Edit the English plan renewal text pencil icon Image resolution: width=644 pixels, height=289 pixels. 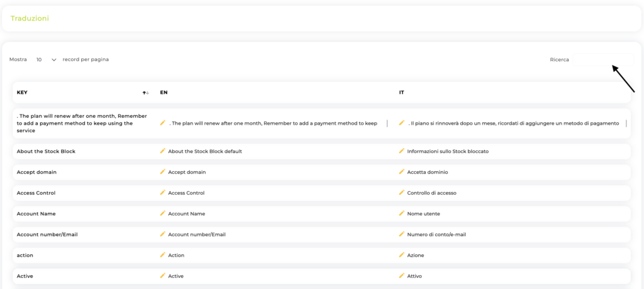163,123
